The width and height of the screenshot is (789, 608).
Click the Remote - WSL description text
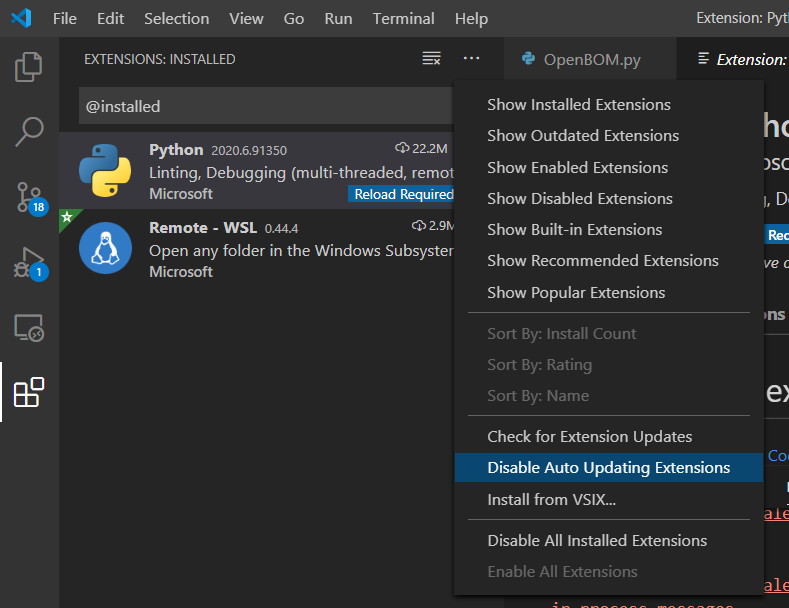[x=301, y=251]
